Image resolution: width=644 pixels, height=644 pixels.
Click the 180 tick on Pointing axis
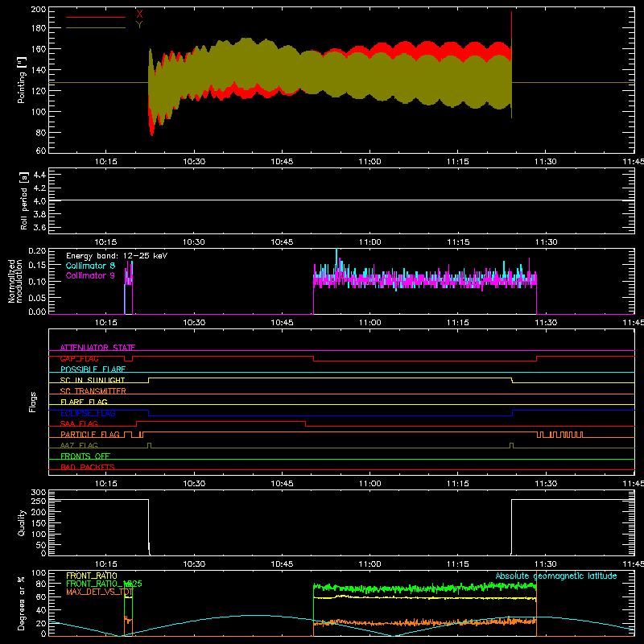coord(39,28)
